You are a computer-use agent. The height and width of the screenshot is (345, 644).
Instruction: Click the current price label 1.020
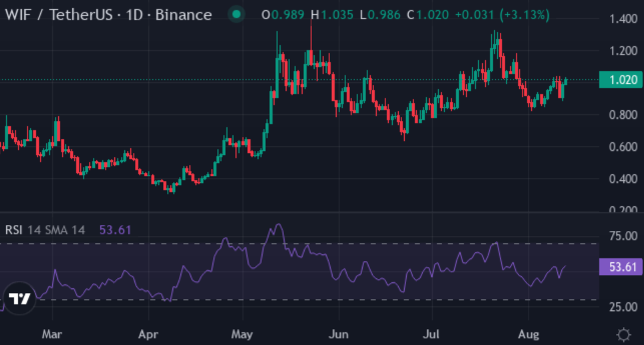pyautogui.click(x=621, y=79)
